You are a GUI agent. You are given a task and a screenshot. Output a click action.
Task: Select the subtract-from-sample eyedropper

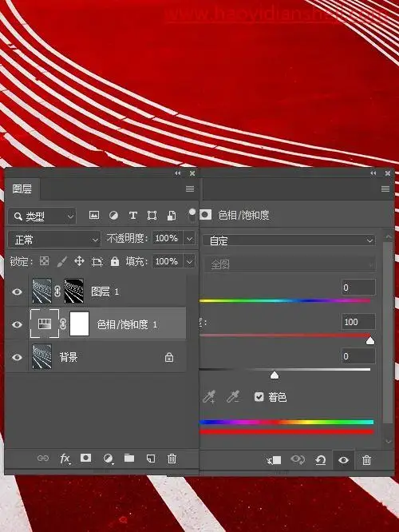coord(233,396)
